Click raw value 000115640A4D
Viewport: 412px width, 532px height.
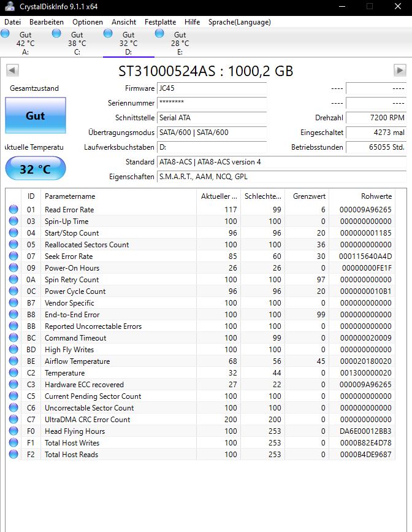365,256
